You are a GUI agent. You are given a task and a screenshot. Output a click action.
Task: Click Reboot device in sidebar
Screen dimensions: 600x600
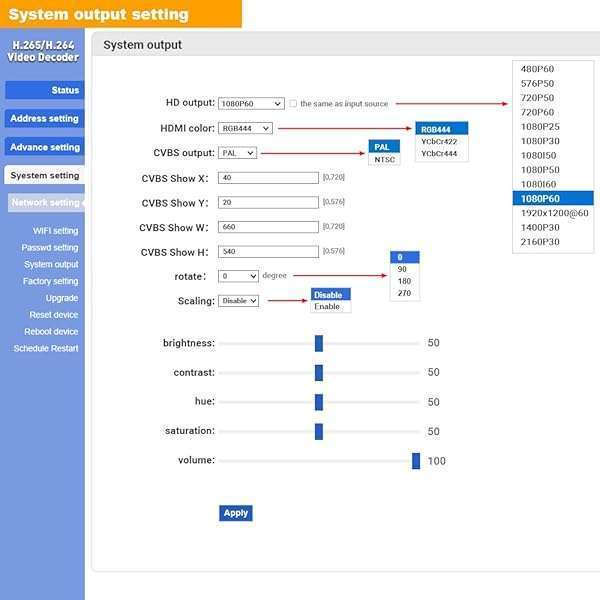tap(52, 332)
